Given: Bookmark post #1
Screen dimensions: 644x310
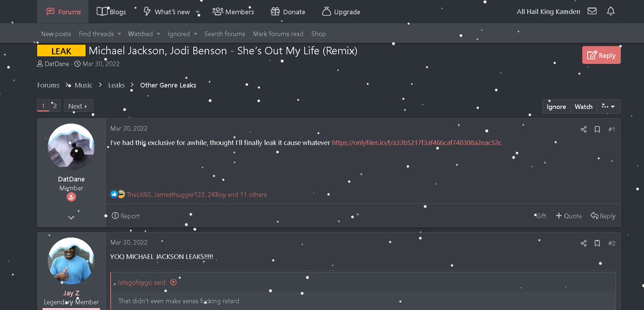Looking at the screenshot, I should [x=597, y=129].
